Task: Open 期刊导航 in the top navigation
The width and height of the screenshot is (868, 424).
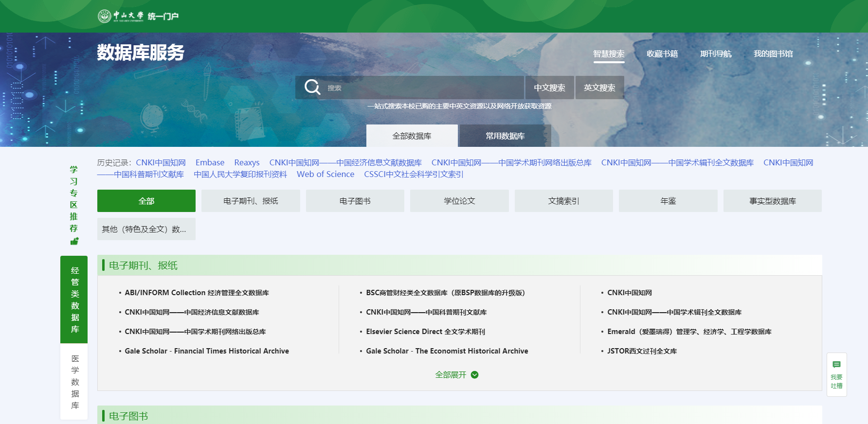Action: (715, 54)
